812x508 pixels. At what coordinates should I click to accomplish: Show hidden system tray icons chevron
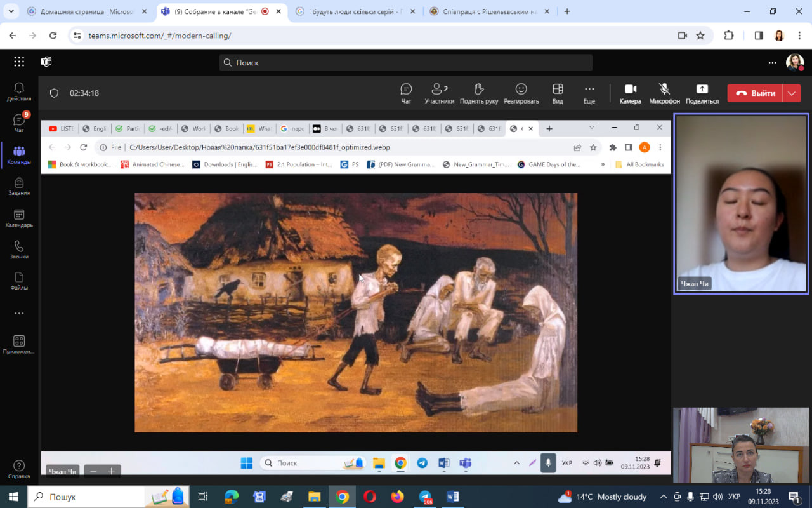click(x=664, y=497)
